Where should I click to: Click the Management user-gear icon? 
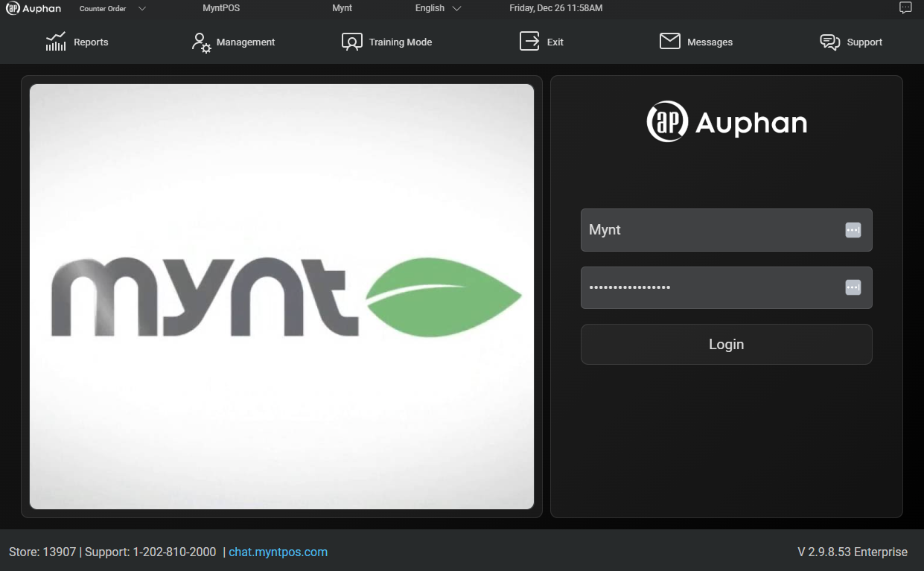click(201, 42)
